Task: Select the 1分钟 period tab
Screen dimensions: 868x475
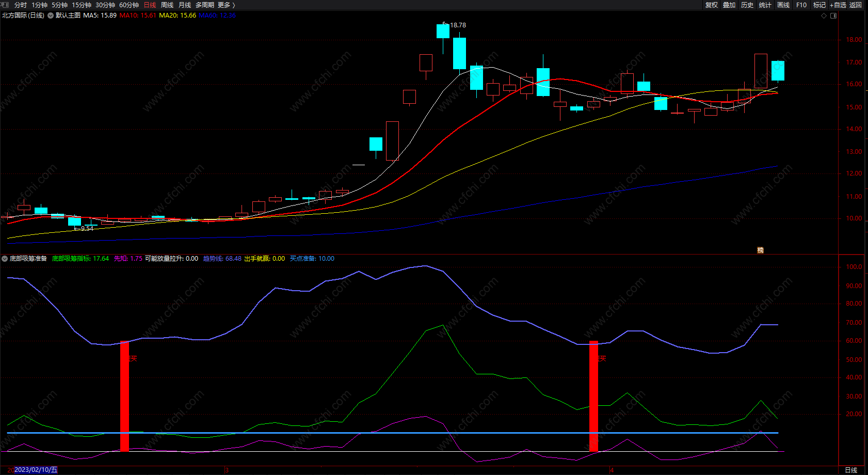Action: 39,5
